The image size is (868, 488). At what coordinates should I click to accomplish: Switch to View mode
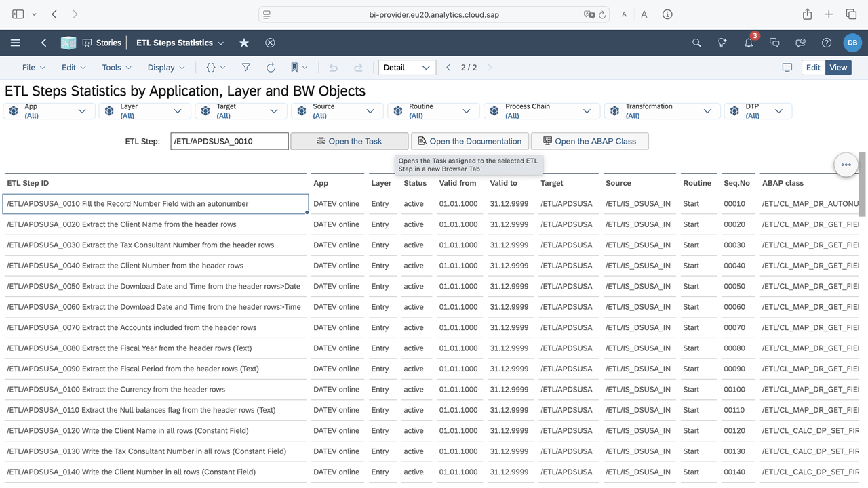(838, 68)
